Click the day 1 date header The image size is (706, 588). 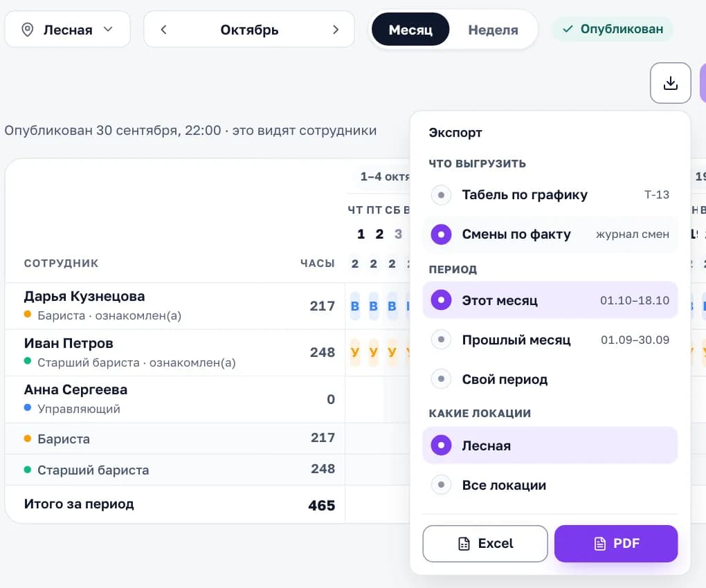[361, 234]
